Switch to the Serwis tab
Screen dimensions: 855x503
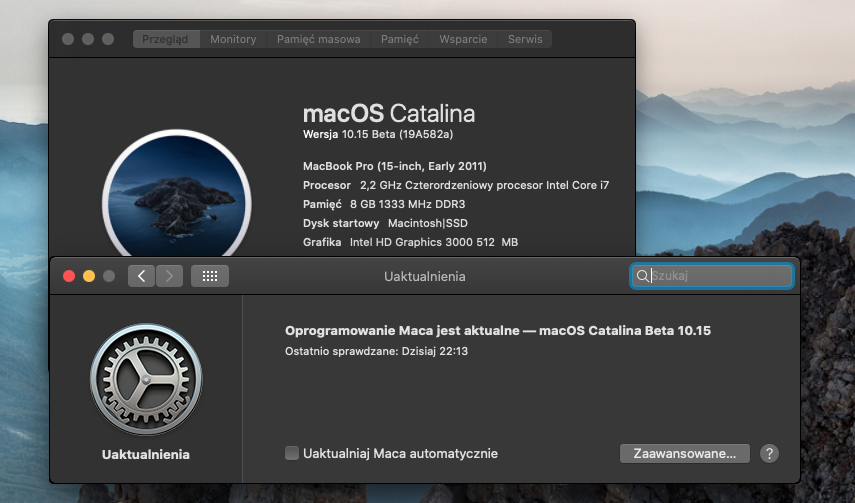click(x=525, y=39)
